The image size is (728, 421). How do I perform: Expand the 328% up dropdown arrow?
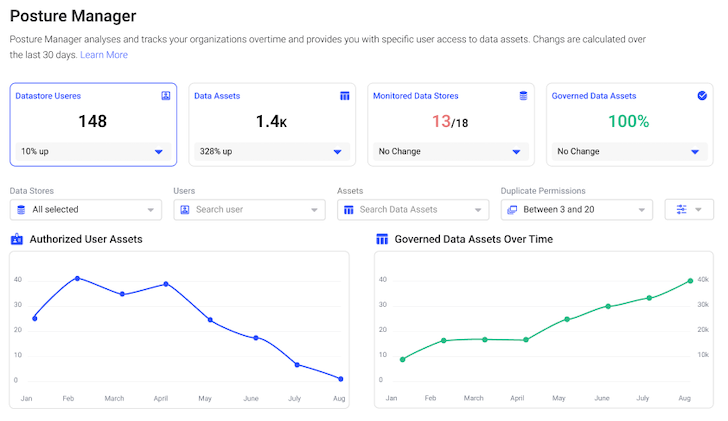pyautogui.click(x=338, y=152)
